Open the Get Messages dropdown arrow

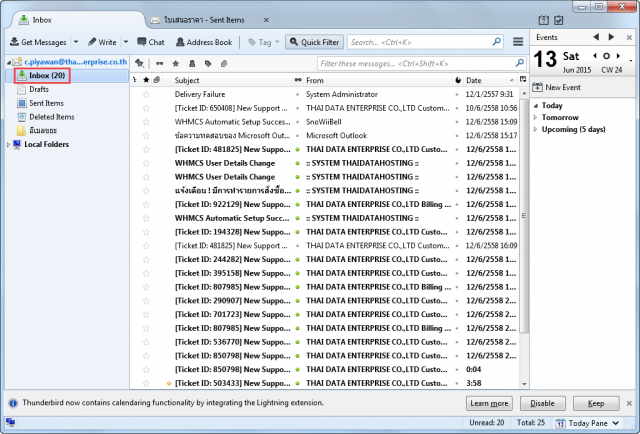76,42
